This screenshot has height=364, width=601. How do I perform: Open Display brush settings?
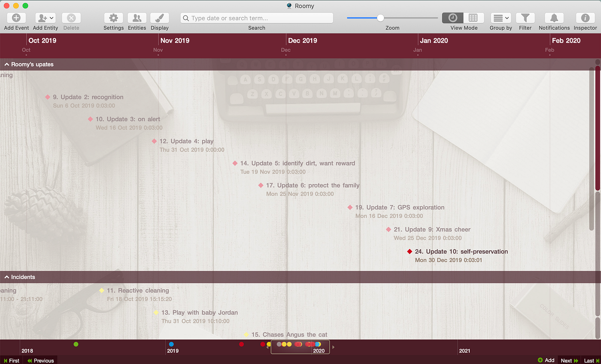[x=159, y=18]
